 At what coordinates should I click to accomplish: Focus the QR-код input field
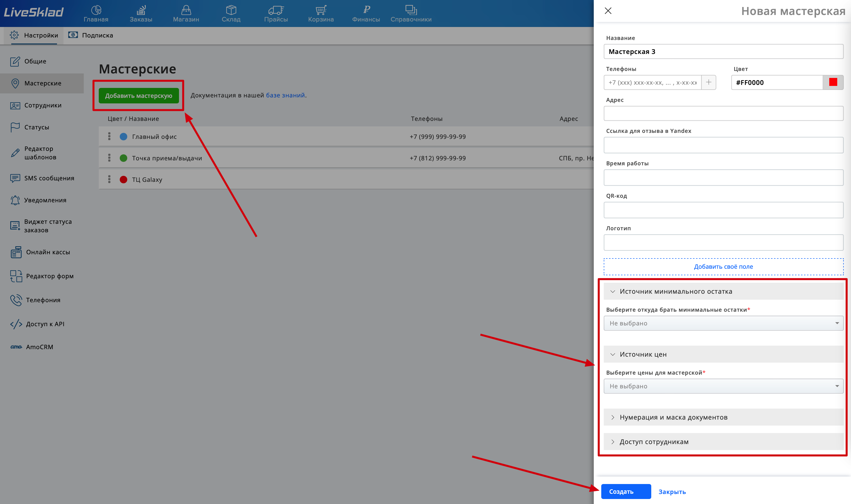coord(723,210)
